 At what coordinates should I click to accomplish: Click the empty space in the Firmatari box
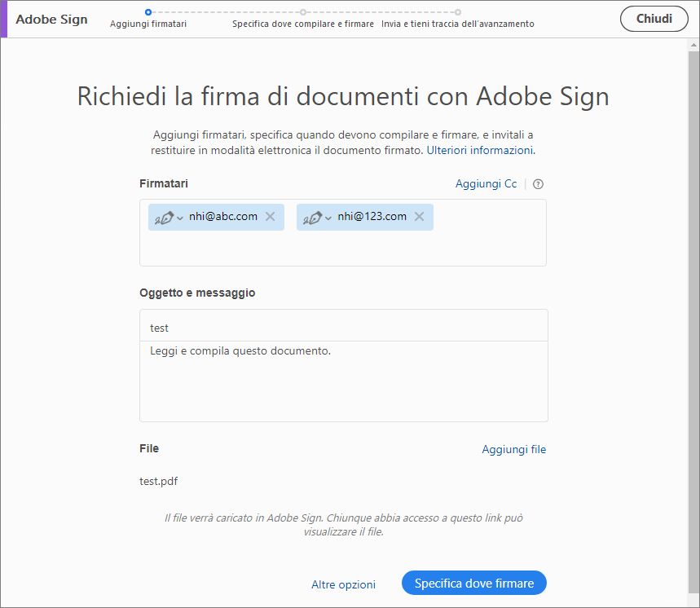click(x=342, y=249)
